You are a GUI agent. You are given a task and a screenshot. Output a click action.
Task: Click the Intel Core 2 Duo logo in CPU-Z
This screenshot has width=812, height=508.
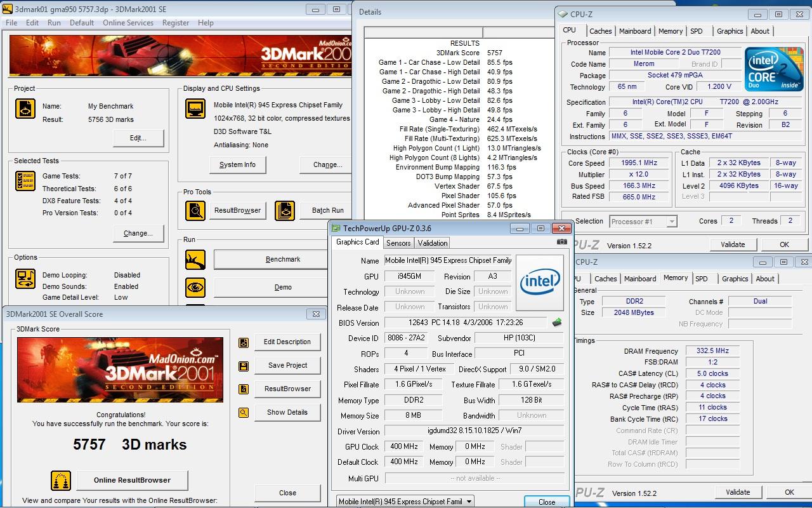pyautogui.click(x=773, y=69)
